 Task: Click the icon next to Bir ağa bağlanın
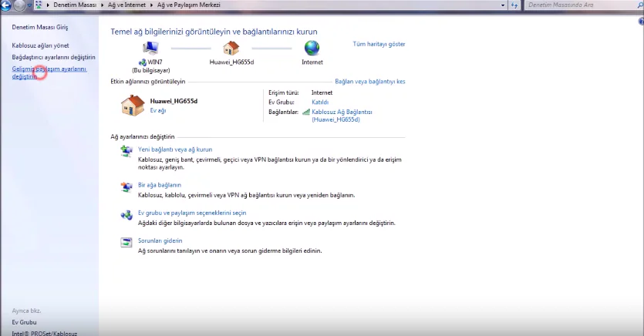126,186
